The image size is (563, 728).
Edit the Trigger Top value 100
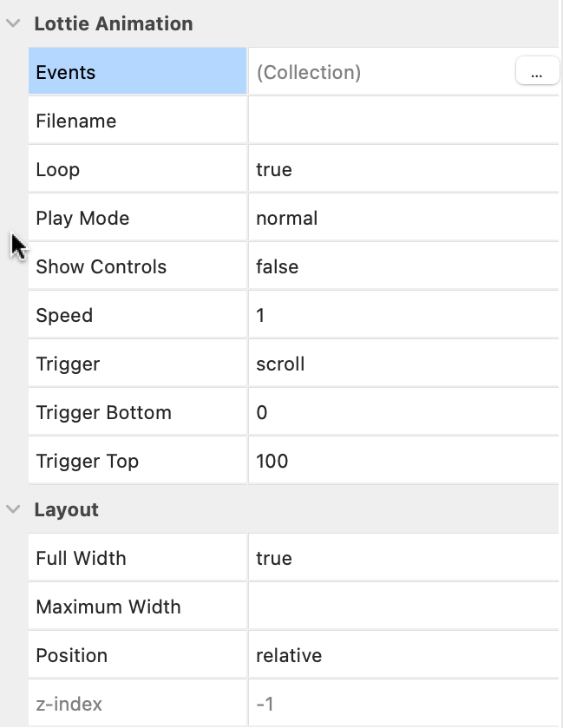[272, 462]
